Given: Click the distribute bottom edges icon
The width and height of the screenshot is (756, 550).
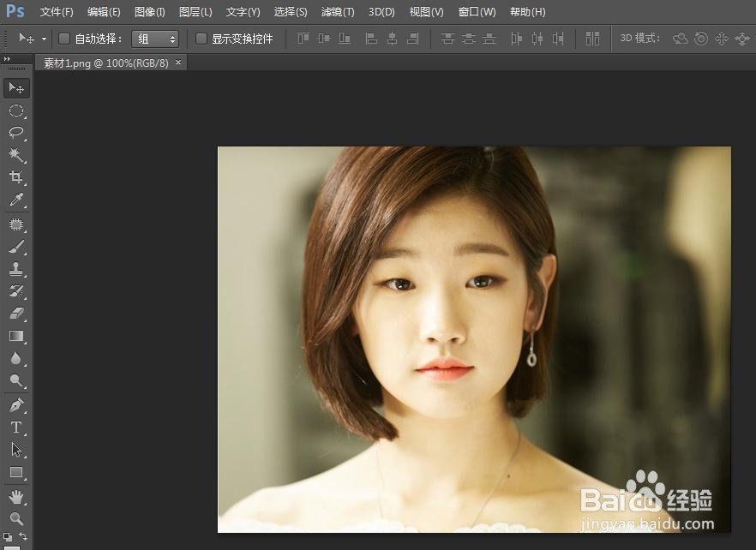Looking at the screenshot, I should [489, 38].
